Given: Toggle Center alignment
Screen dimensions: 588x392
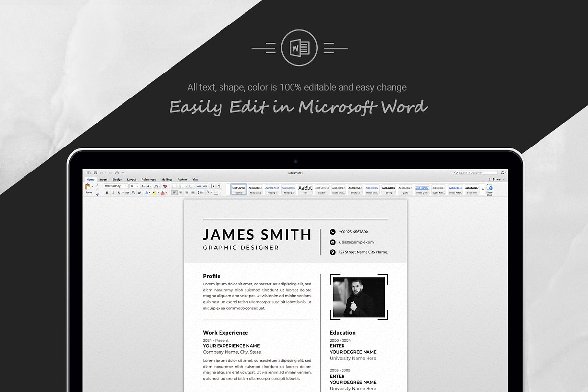Looking at the screenshot, I should tap(181, 193).
